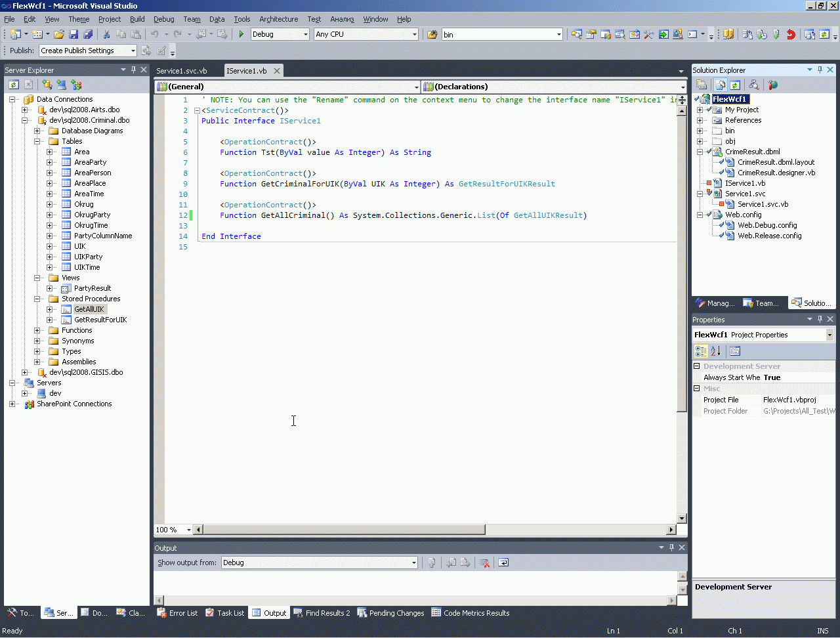The height and width of the screenshot is (638, 840).
Task: Click the Cut scissors icon in toolbar
Action: 106,34
